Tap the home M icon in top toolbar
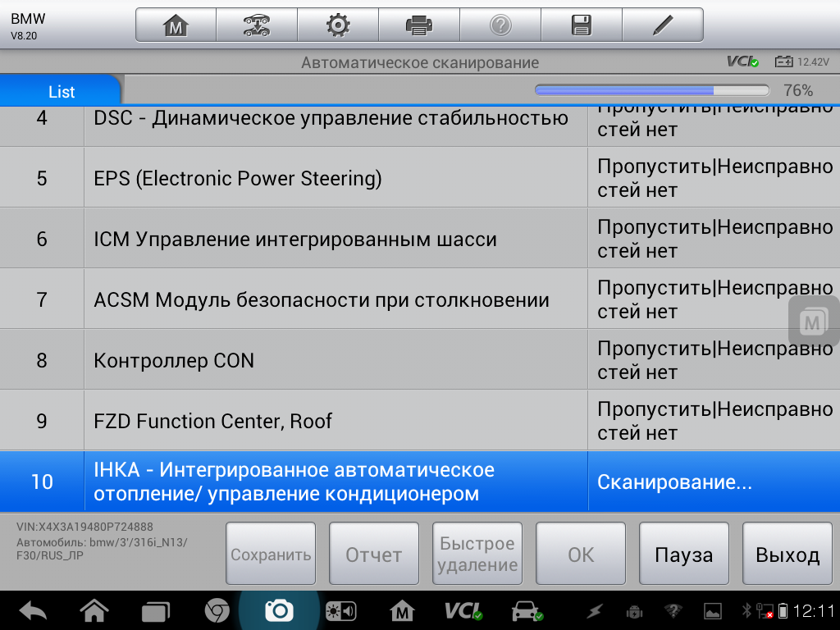 (176, 25)
